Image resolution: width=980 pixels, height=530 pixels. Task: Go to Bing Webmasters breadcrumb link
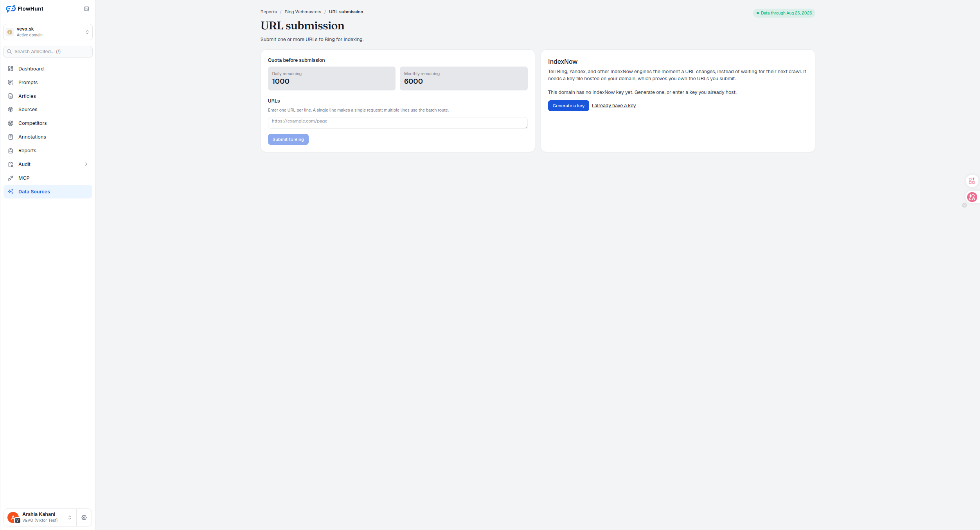point(303,12)
